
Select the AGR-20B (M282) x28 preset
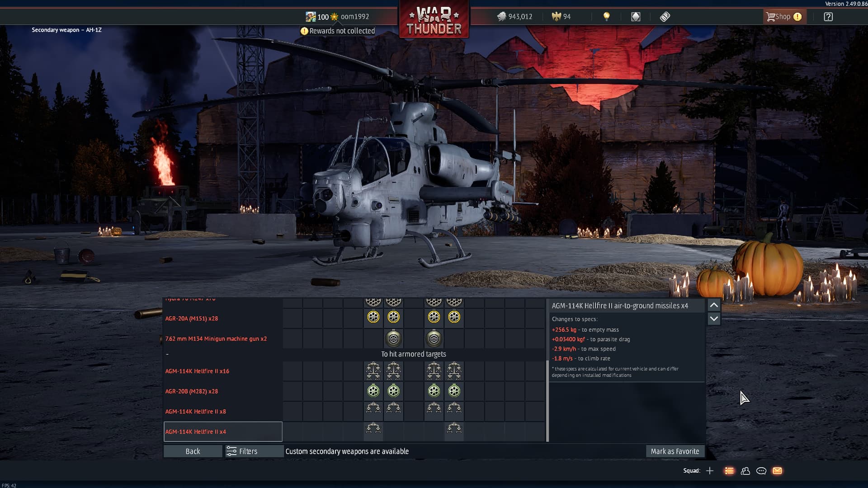coord(191,391)
